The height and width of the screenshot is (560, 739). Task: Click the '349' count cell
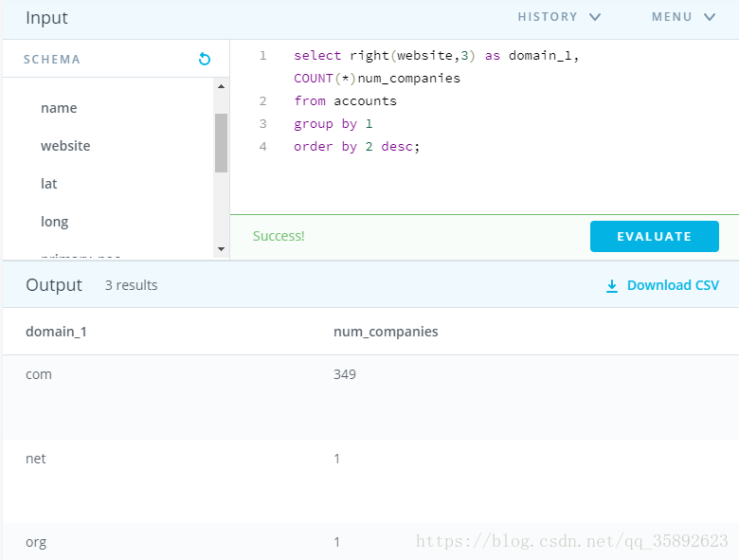345,374
